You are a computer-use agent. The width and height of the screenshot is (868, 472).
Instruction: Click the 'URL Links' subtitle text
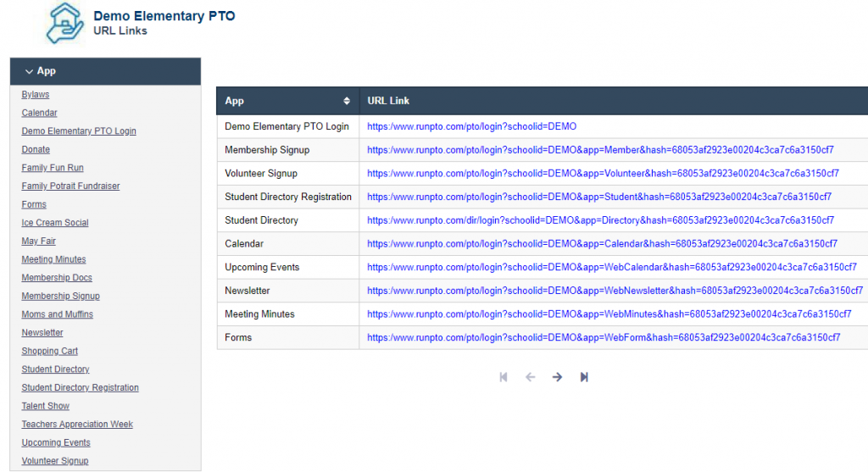120,31
